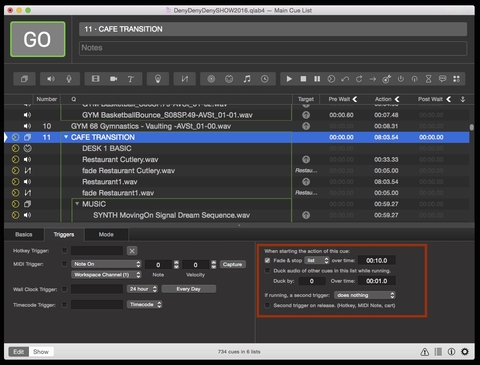Open the warnings panel in status bar

click(425, 352)
